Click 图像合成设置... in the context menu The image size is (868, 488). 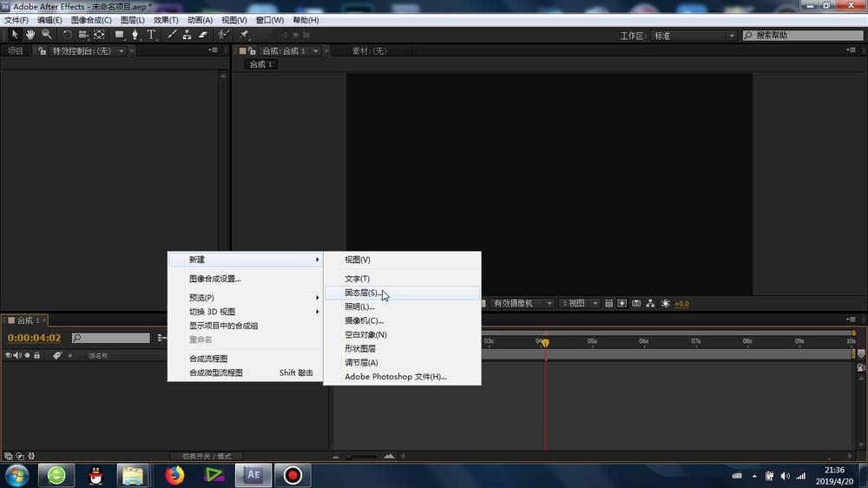coord(214,279)
